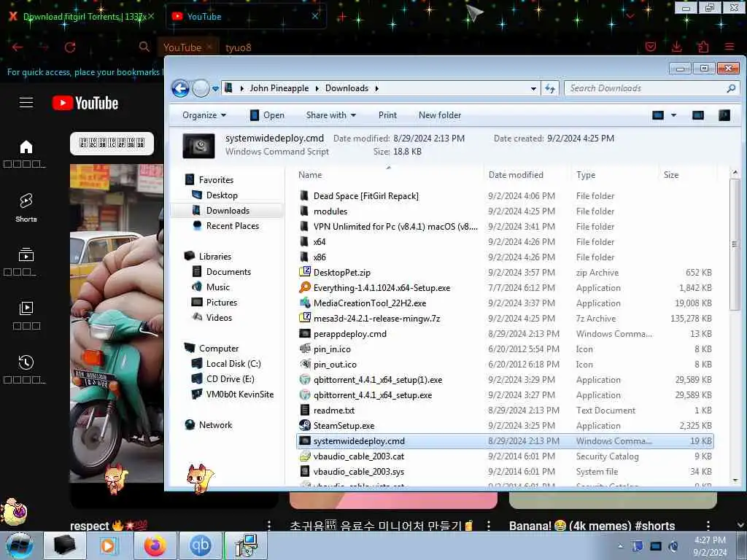Select modules folder
This screenshot has width=747, height=560.
coord(330,211)
